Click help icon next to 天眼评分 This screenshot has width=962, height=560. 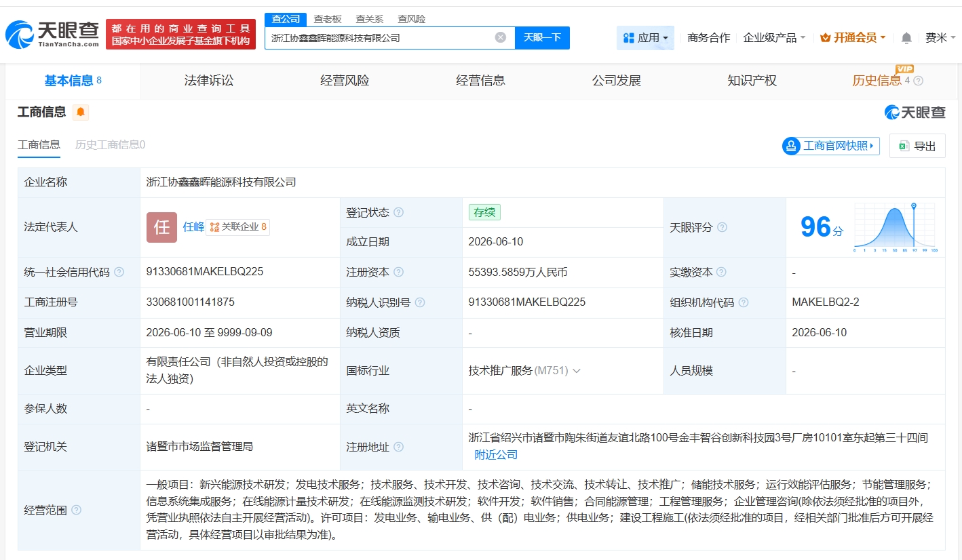point(722,227)
